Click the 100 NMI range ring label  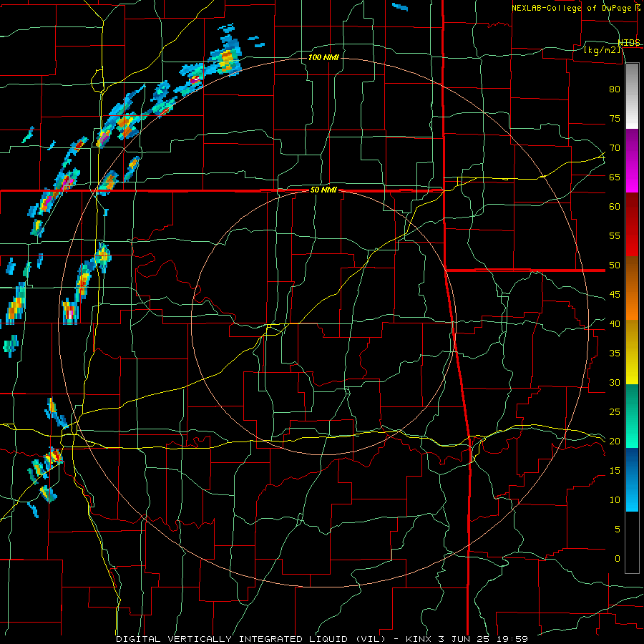point(323,57)
